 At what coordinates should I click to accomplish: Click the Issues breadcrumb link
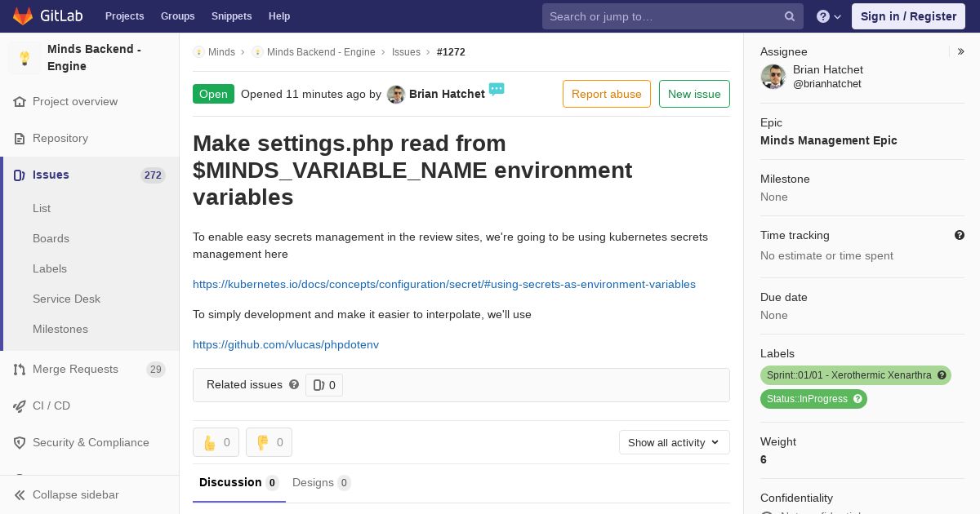click(x=406, y=52)
